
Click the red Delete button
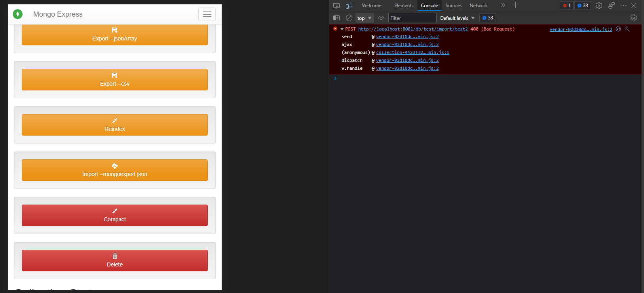(x=115, y=260)
